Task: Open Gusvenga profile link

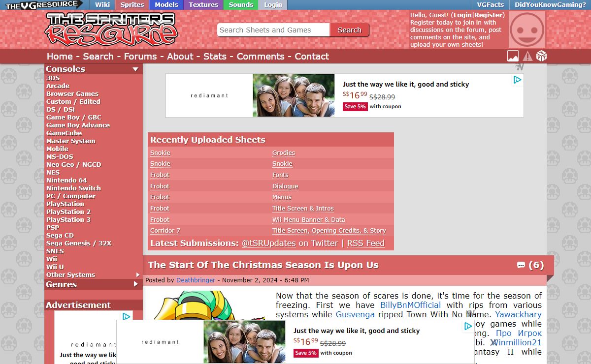Action: pyautogui.click(x=355, y=314)
